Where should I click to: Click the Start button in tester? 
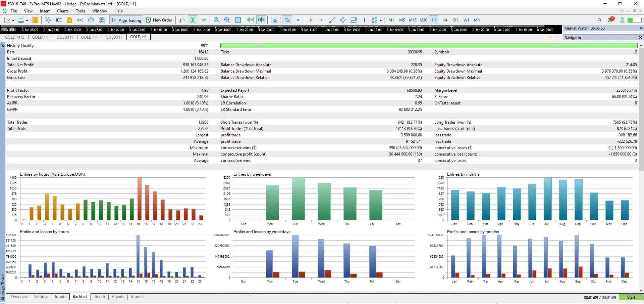[x=631, y=297]
